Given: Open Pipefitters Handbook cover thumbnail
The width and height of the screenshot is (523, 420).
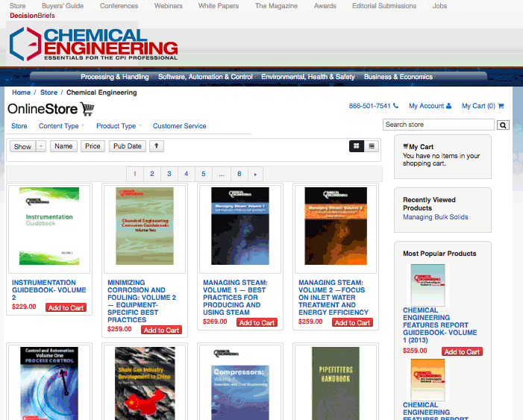Looking at the screenshot, I should pyautogui.click(x=336, y=383).
